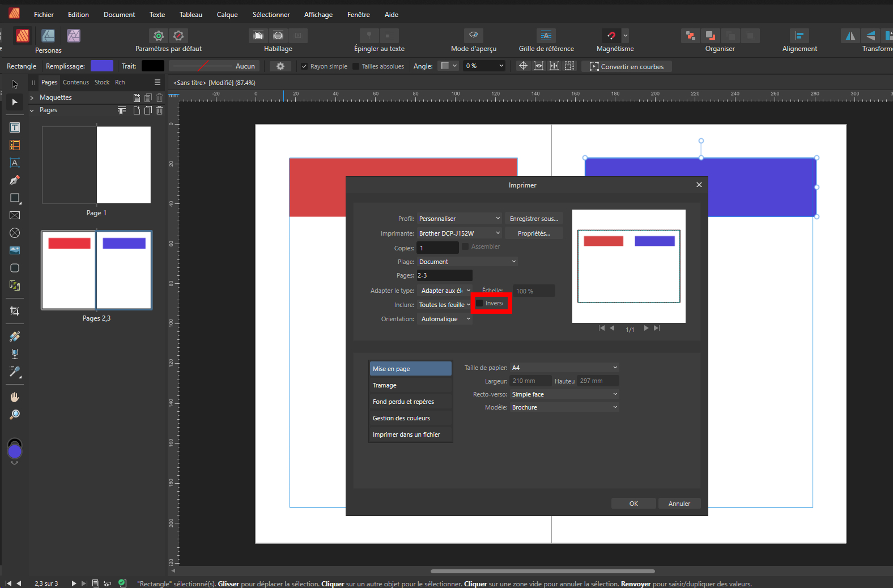Image resolution: width=893 pixels, height=588 pixels.
Task: Collapse the Pages section
Action: click(x=32, y=110)
